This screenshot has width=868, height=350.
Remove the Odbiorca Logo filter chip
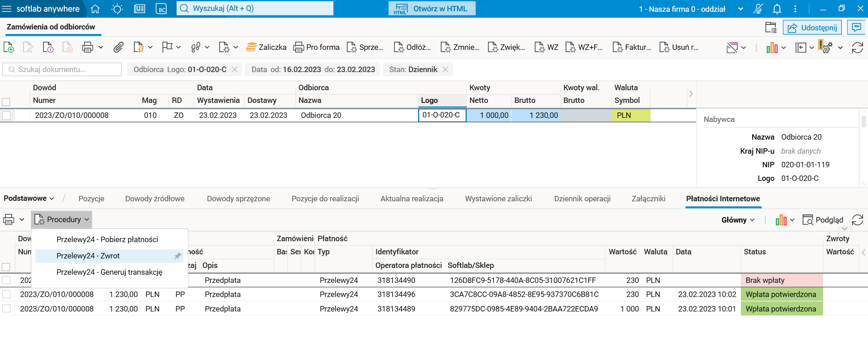click(235, 69)
